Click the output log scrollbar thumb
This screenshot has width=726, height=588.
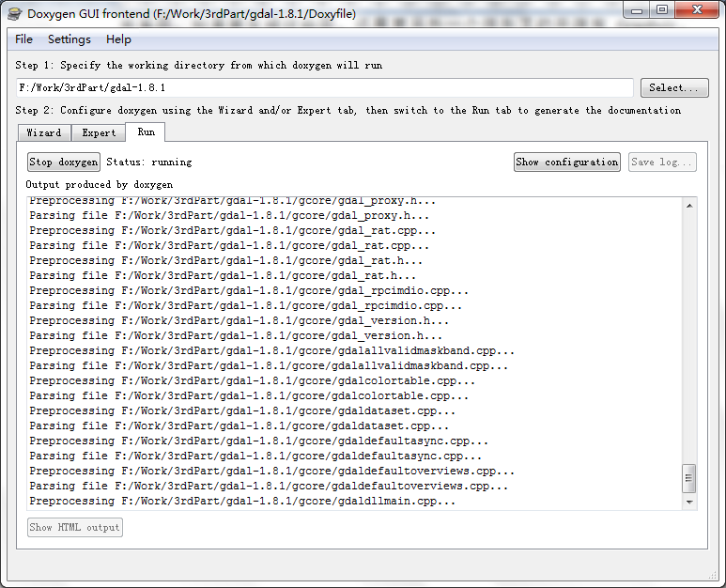(x=689, y=478)
